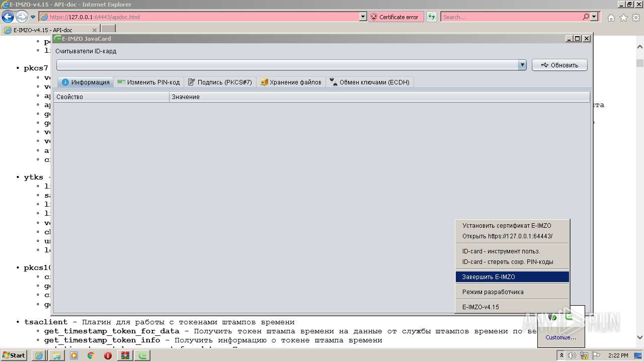Image resolution: width=644 pixels, height=362 pixels.
Task: Show hidden tray icons arrow
Action: click(562, 355)
